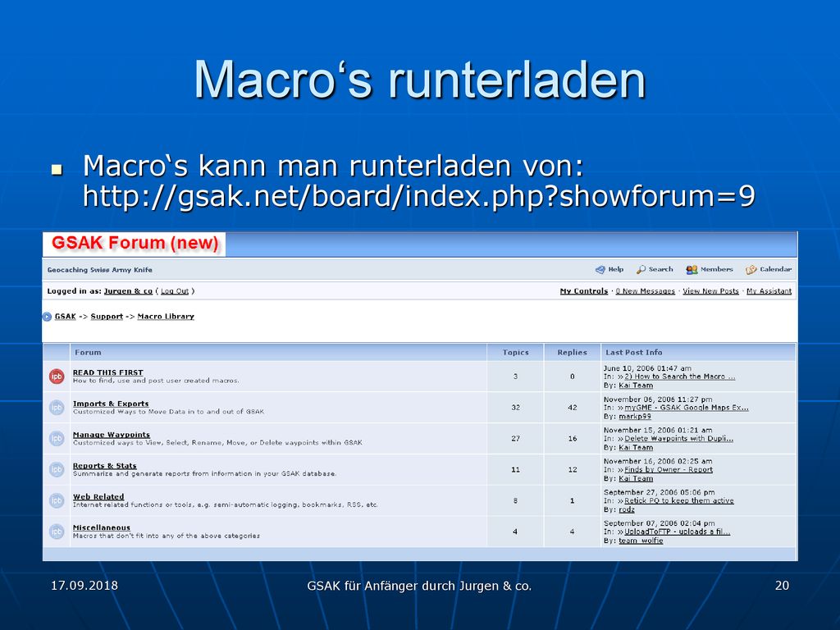The height and width of the screenshot is (630, 840).
Task: Open last post "2) How to Search the Macro ..."
Action: (x=680, y=377)
